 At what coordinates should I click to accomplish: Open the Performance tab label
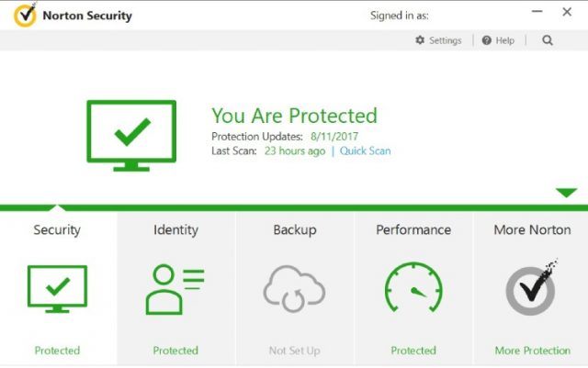tap(413, 229)
